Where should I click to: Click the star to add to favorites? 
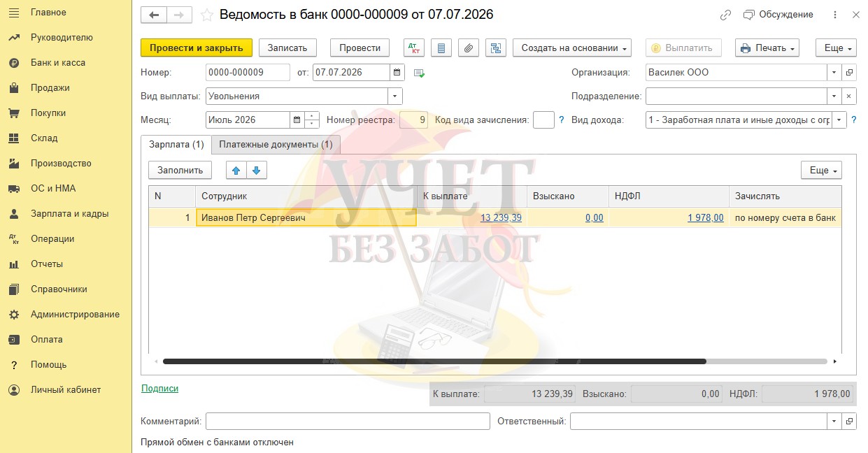[x=206, y=15]
